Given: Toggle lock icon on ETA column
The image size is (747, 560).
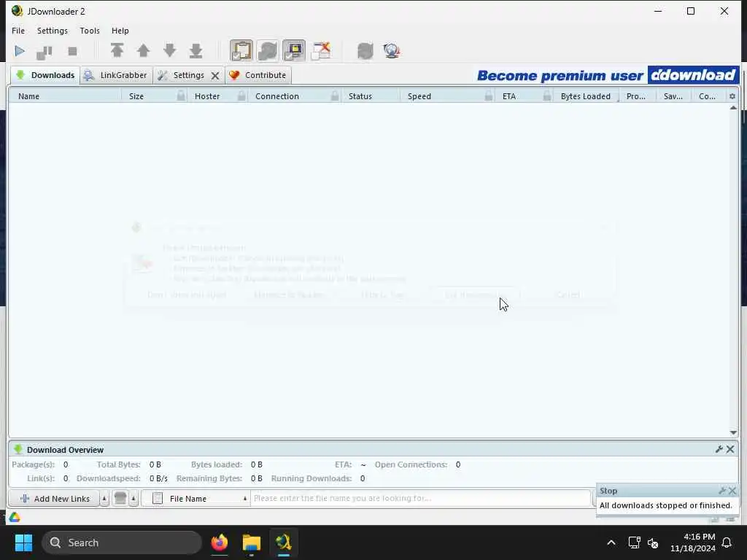Looking at the screenshot, I should (x=547, y=96).
